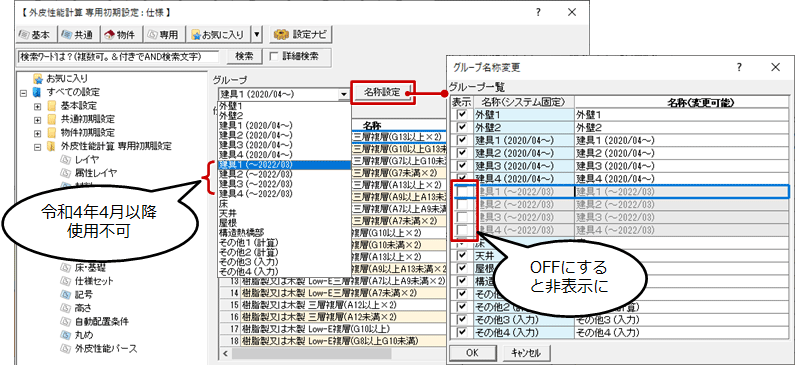Click the scroll-left arrow under spec table
Viewport: 795px width, 365px height.
(225, 353)
